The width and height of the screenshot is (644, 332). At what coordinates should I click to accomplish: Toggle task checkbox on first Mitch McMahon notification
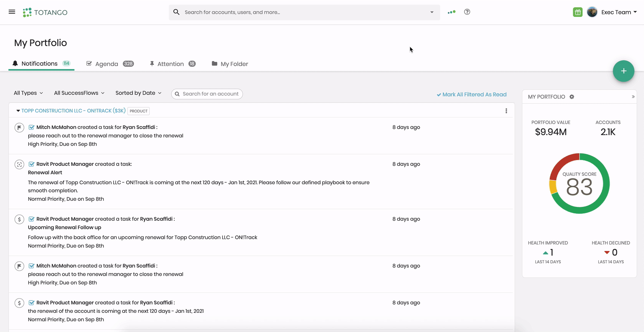[31, 127]
